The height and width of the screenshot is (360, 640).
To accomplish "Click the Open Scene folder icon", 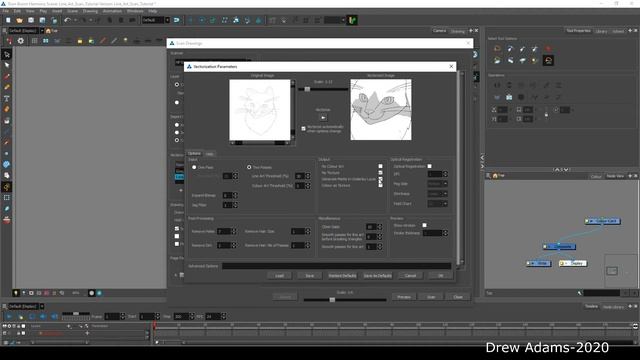I will click(19, 20).
